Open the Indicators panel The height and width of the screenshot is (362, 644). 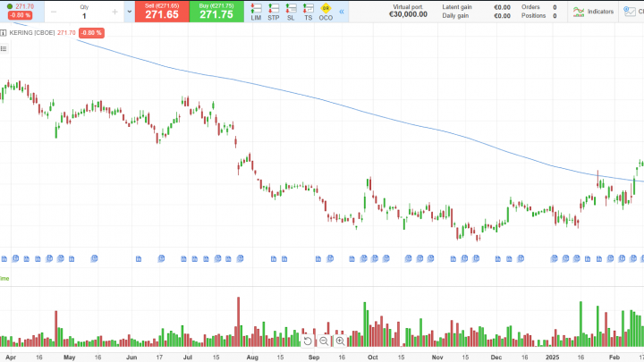pos(593,12)
